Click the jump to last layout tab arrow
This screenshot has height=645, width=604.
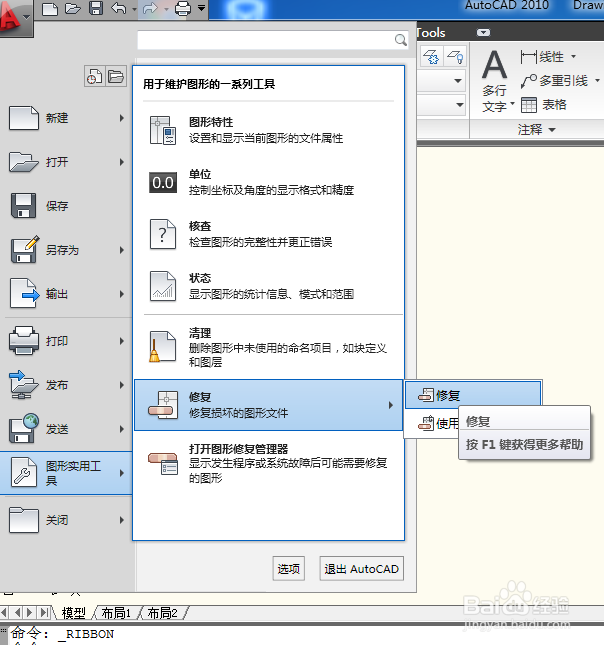[x=44, y=613]
